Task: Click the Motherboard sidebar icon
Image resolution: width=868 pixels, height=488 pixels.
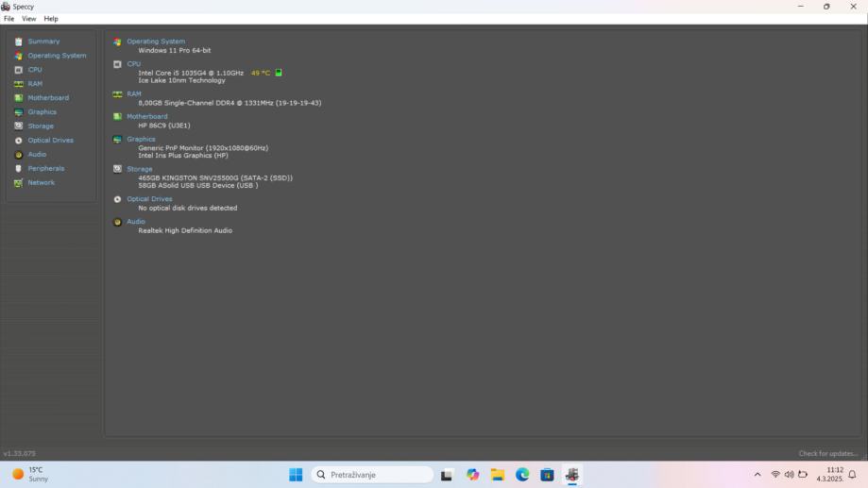Action: (18, 98)
